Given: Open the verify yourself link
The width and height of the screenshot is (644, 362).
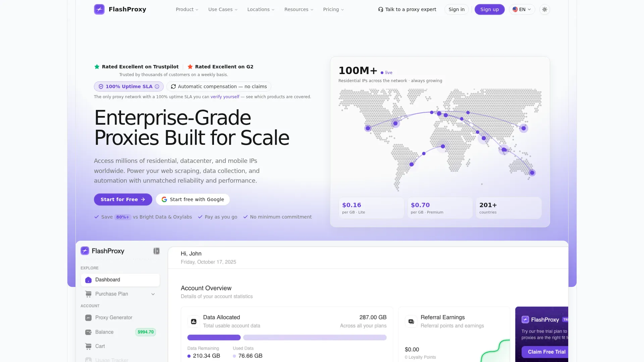Looking at the screenshot, I should coord(225,97).
